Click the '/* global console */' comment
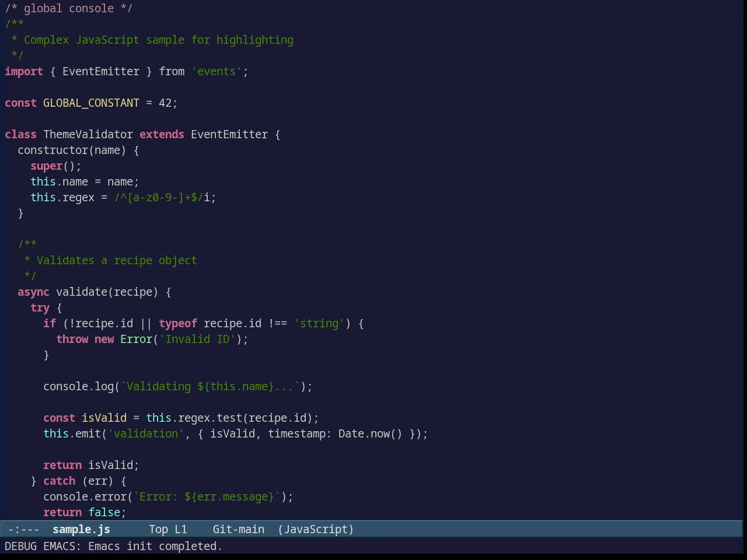Screen dimensions: 747x560 tap(69, 8)
